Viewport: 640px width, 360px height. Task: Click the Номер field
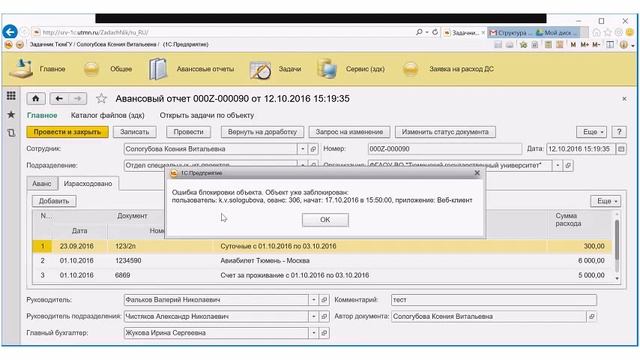444,149
